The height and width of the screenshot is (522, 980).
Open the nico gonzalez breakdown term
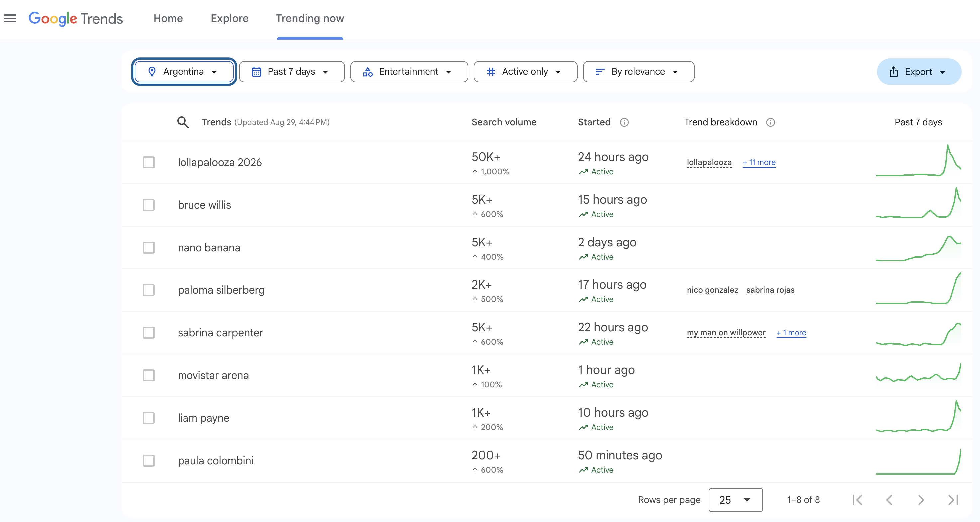coord(712,290)
